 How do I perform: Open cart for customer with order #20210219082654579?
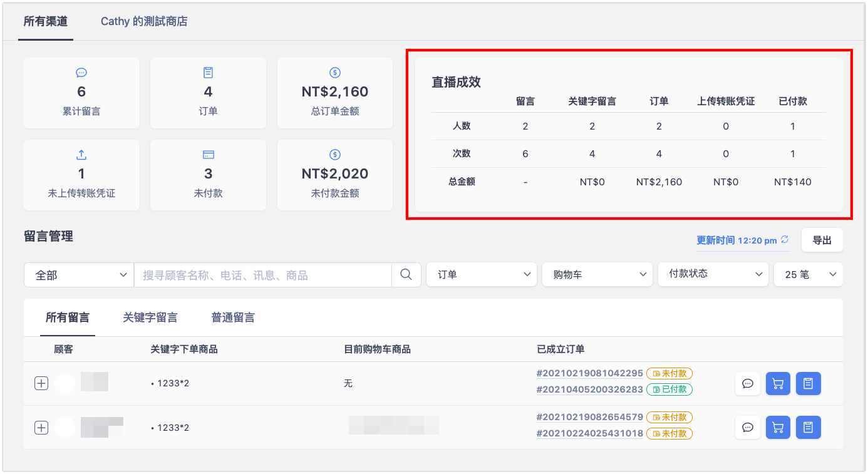tap(778, 428)
